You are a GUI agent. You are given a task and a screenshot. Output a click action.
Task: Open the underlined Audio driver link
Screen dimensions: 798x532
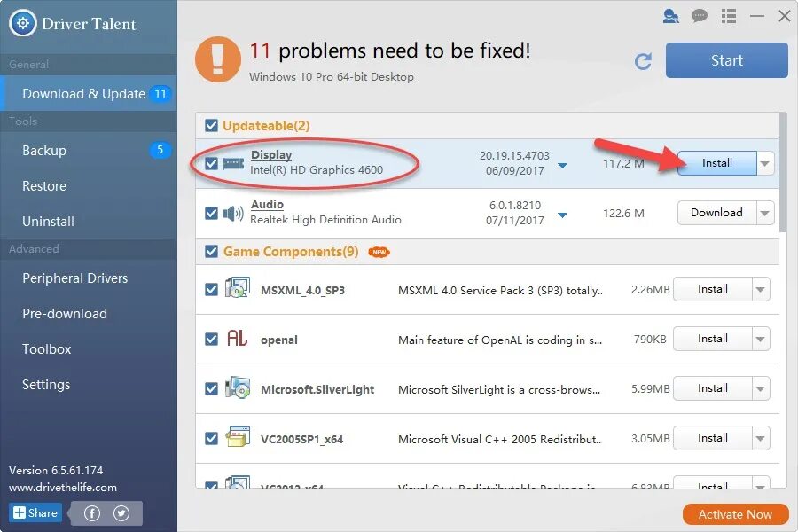[267, 205]
